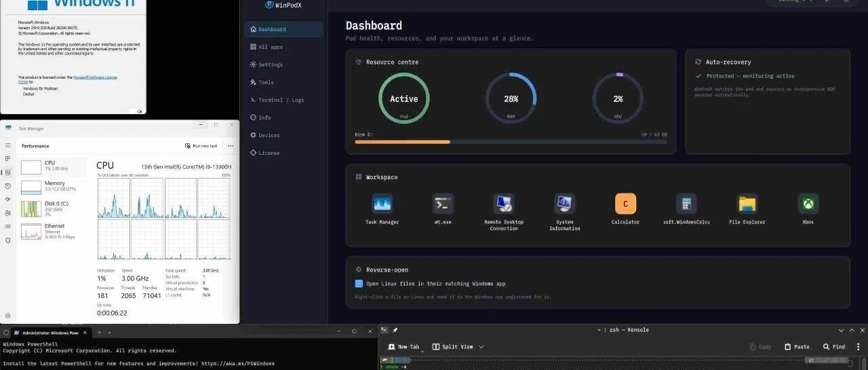The height and width of the screenshot is (370, 868).
Task: Launch the orange Calculator app icon
Action: pyautogui.click(x=625, y=204)
